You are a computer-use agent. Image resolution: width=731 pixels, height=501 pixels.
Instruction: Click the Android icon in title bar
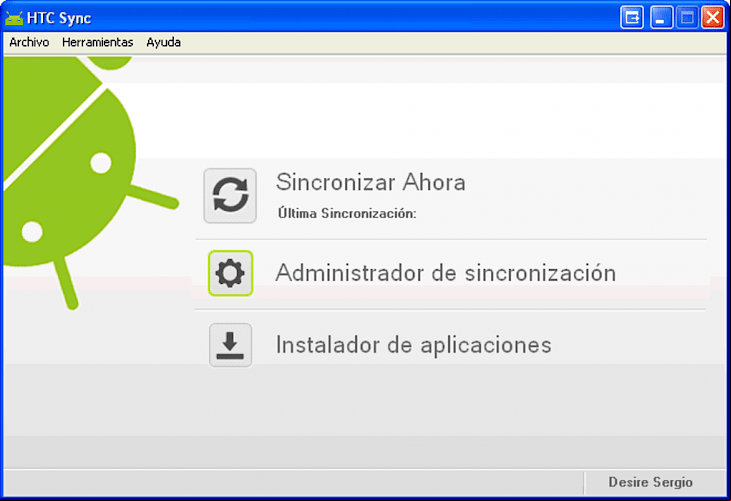coord(14,18)
